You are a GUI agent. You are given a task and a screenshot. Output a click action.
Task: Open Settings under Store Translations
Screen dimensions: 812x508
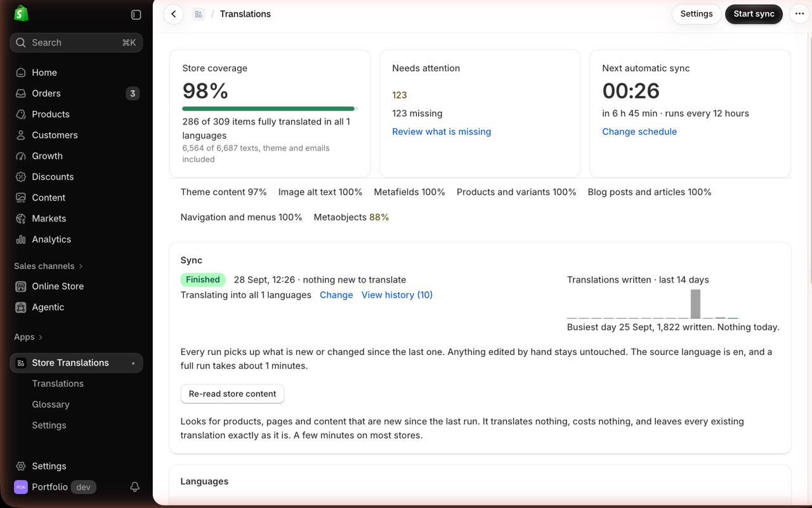point(49,425)
